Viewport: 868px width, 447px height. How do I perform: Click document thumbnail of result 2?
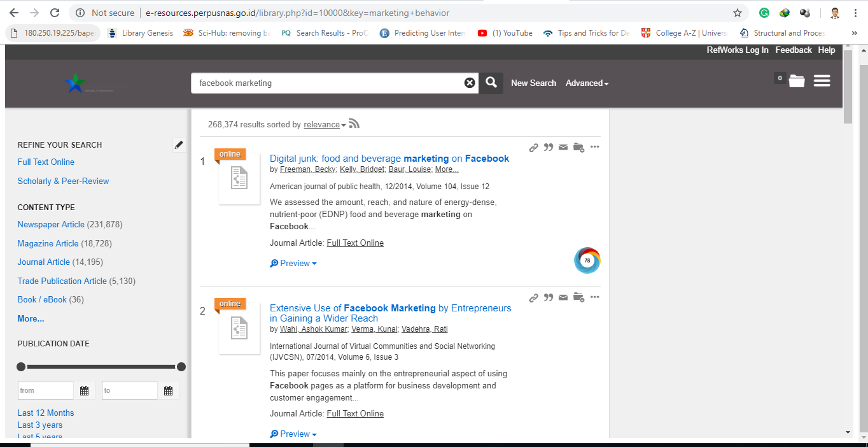pyautogui.click(x=239, y=329)
